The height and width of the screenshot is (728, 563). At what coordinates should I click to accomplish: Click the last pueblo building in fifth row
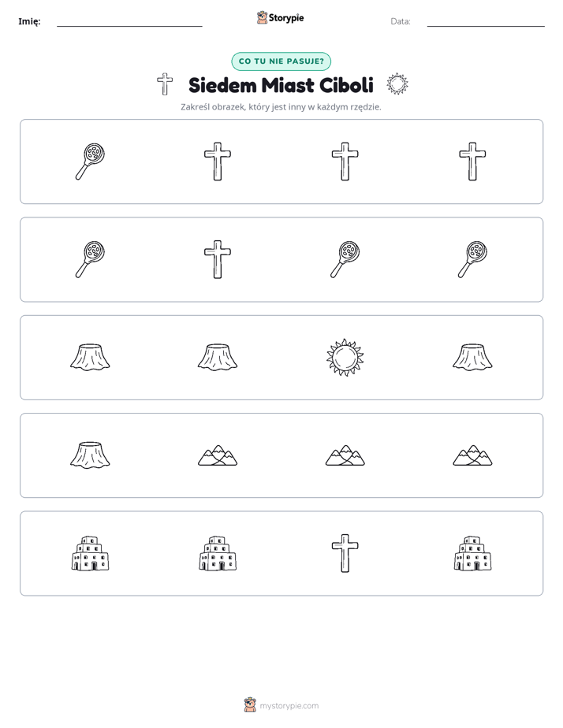point(472,553)
